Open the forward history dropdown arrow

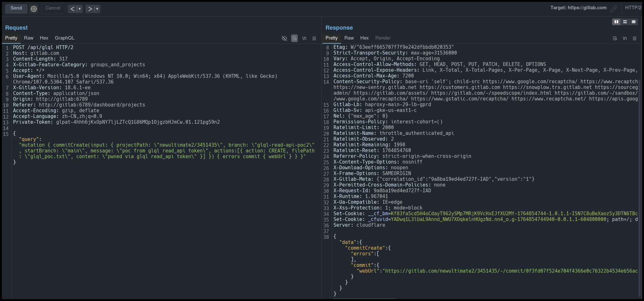[97, 9]
